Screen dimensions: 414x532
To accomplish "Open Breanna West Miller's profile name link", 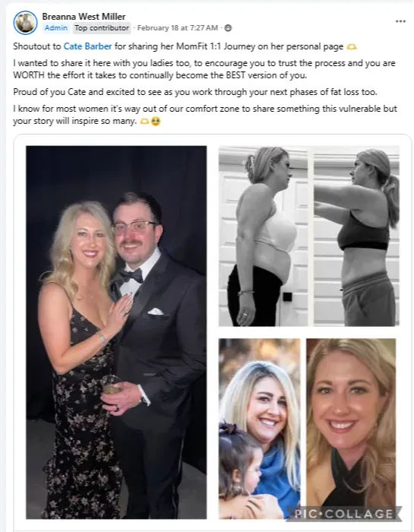I will tap(84, 16).
